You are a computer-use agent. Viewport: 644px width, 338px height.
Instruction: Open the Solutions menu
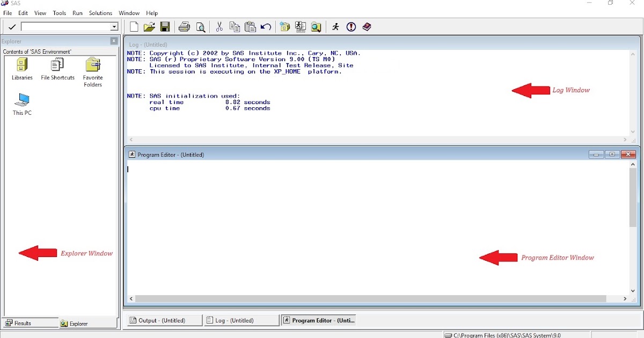(x=100, y=13)
